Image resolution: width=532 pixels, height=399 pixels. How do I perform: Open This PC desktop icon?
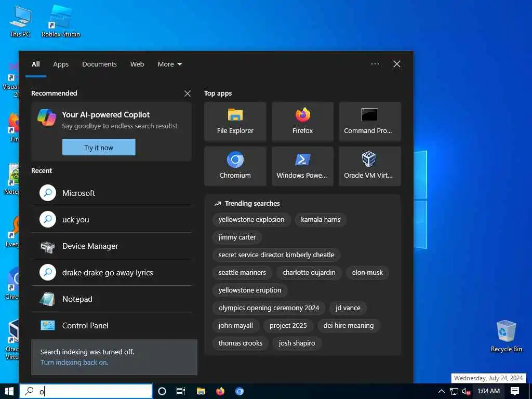20,21
